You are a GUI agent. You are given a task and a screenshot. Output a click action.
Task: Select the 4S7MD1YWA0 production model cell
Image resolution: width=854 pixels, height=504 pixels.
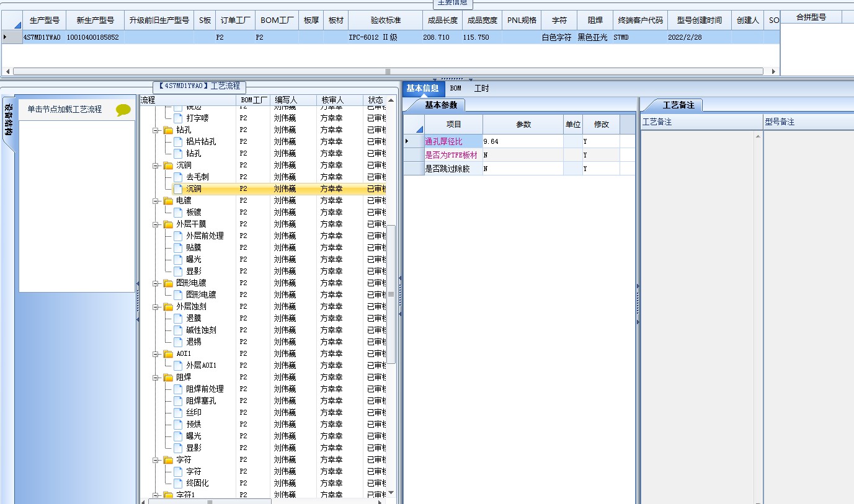coord(42,37)
